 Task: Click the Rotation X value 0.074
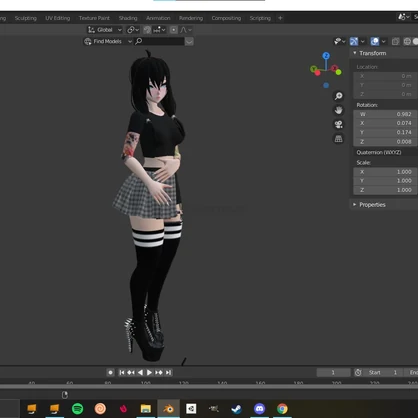point(385,123)
